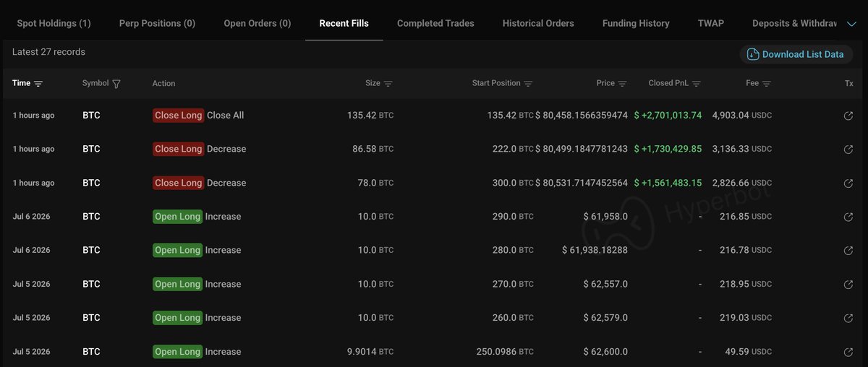868x367 pixels.
Task: Open transaction link for 78.0 BTC fill
Action: pos(848,183)
